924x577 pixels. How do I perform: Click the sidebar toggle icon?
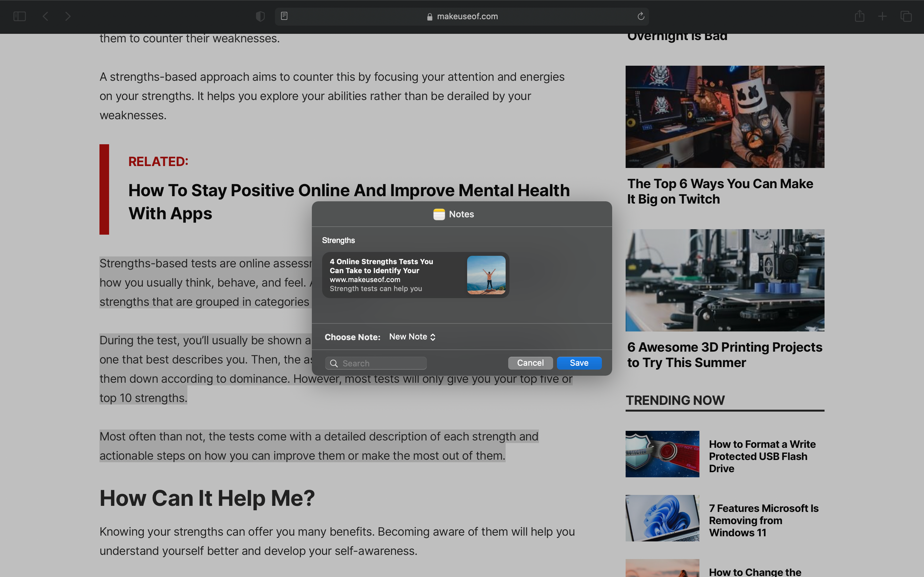19,17
